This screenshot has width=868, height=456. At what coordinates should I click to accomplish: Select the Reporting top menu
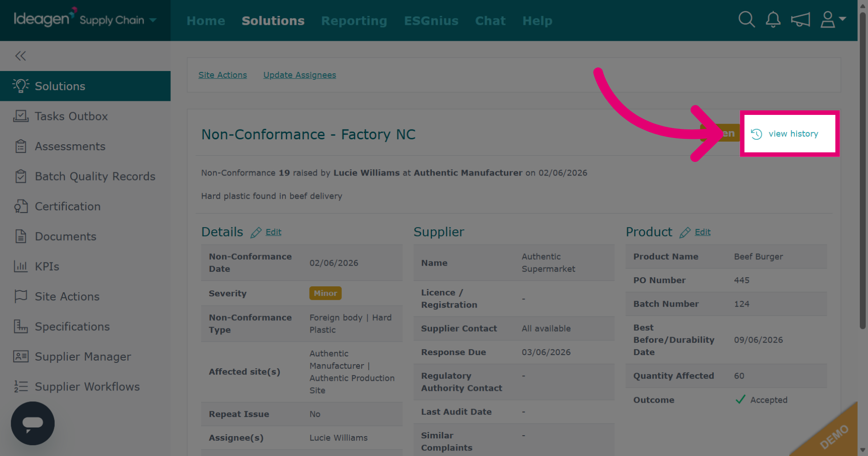[354, 21]
